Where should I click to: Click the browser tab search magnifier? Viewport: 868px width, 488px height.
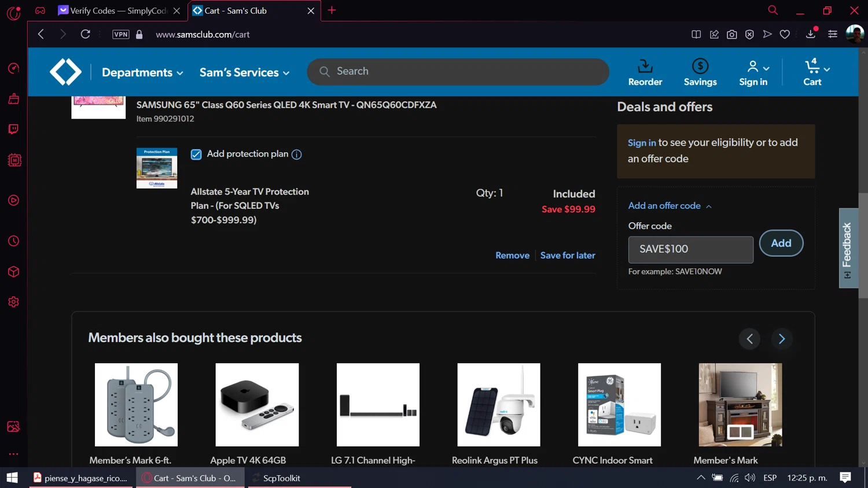click(x=773, y=10)
